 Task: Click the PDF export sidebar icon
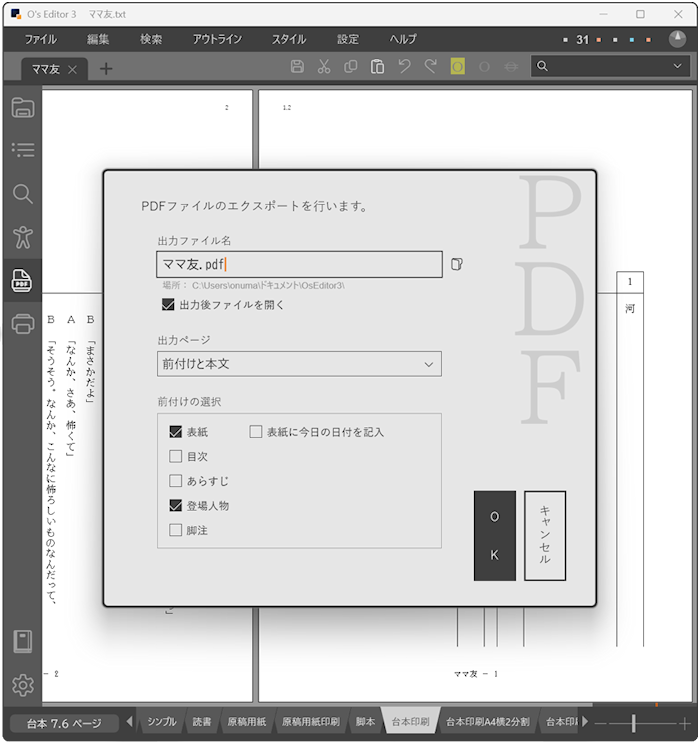(x=22, y=281)
